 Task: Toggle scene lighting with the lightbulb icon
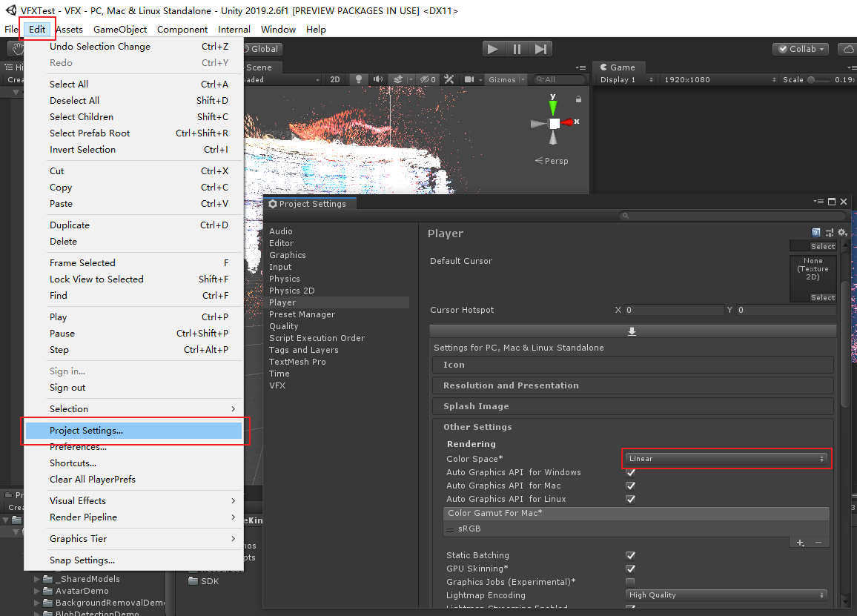pyautogui.click(x=359, y=79)
